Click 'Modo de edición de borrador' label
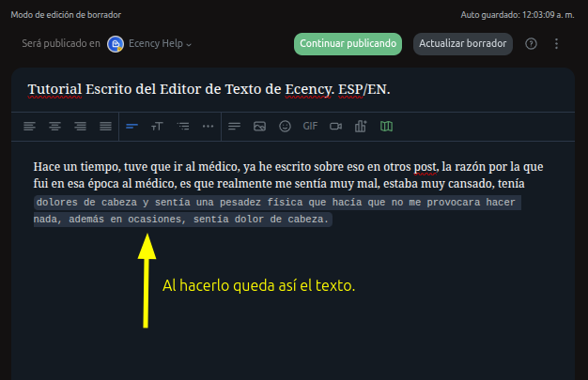588x380 pixels. coord(66,15)
